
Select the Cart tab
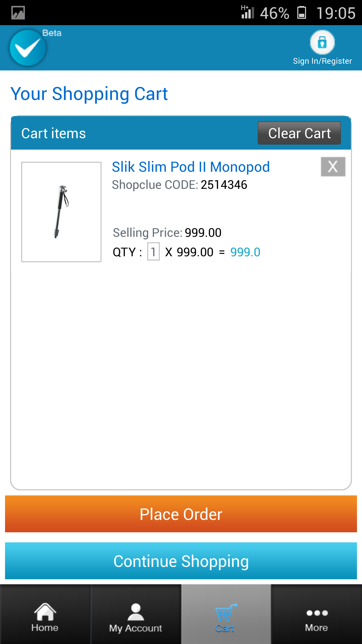[x=226, y=617]
